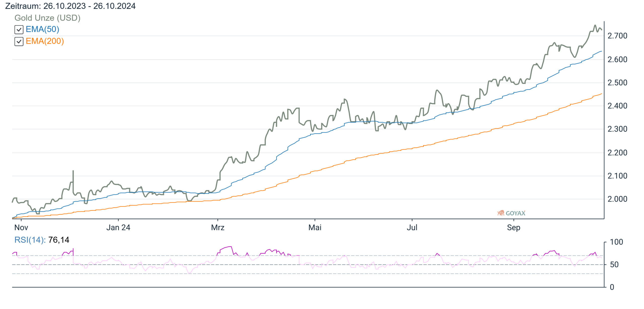Click the 2.700 price axis label

point(617,36)
